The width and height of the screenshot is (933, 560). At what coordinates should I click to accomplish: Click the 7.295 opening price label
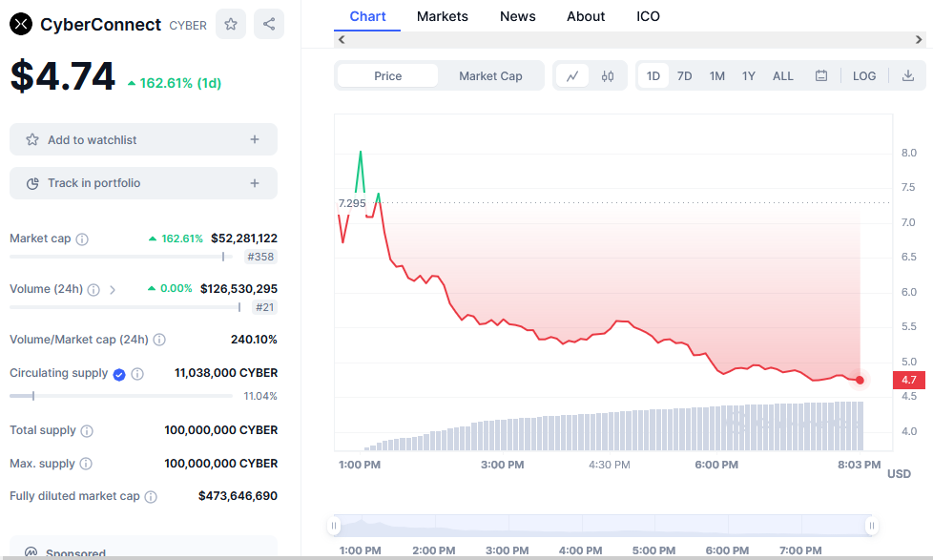[x=352, y=203]
